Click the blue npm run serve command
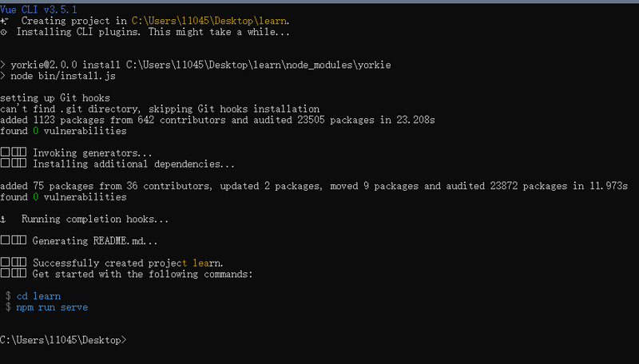The height and width of the screenshot is (364, 639). click(x=52, y=307)
